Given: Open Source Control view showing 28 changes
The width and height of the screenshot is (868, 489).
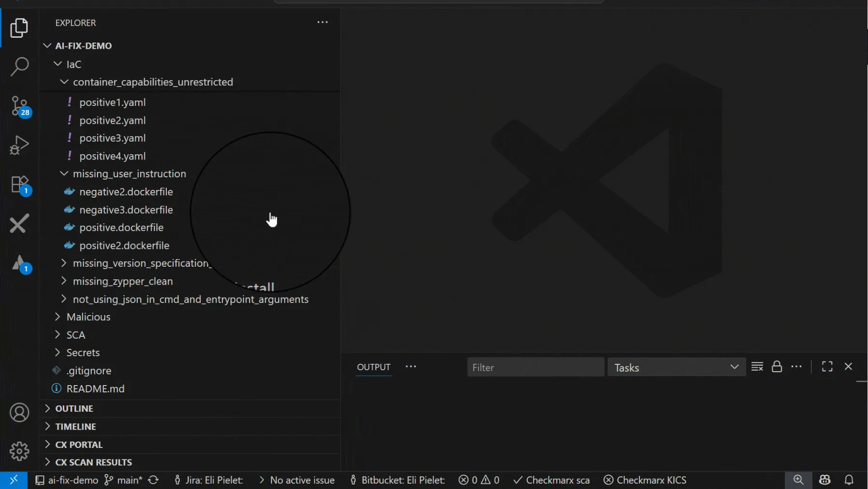Looking at the screenshot, I should [x=19, y=106].
